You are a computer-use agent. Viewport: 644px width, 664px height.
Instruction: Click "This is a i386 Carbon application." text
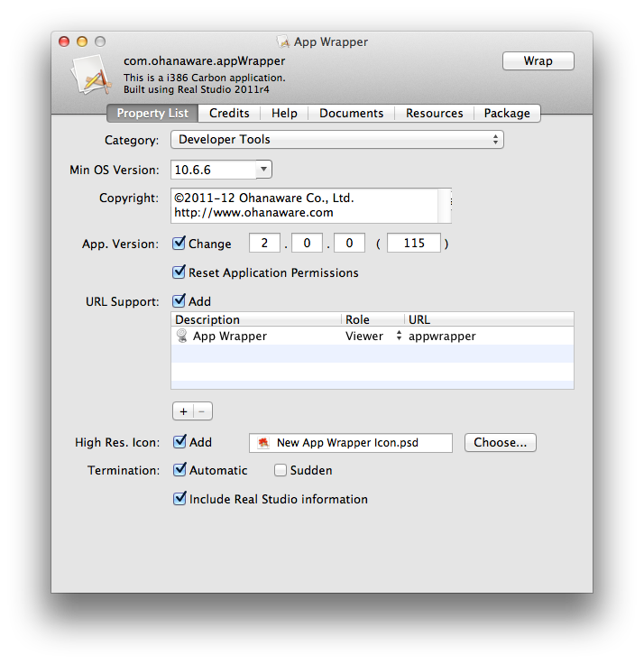click(205, 78)
